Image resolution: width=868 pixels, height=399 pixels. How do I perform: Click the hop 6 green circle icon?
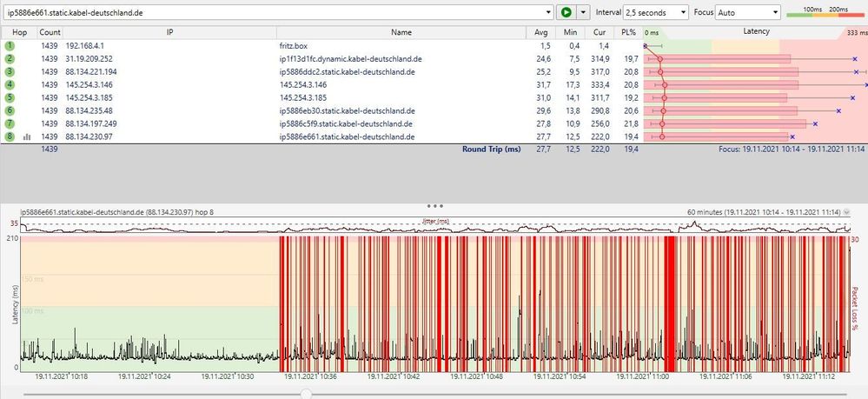[10, 110]
